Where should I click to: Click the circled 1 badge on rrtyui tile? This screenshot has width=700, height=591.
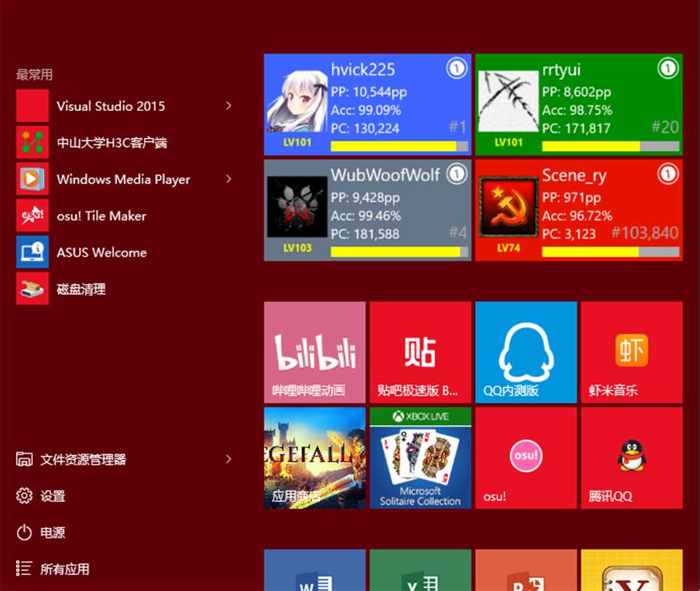[668, 69]
